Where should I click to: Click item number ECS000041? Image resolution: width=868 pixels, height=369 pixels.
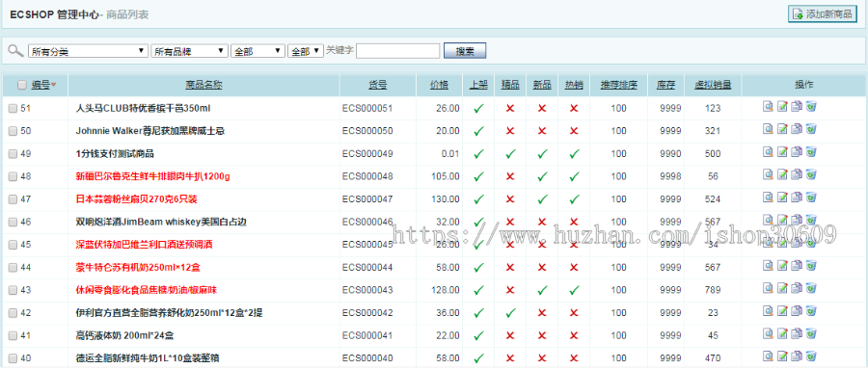367,335
